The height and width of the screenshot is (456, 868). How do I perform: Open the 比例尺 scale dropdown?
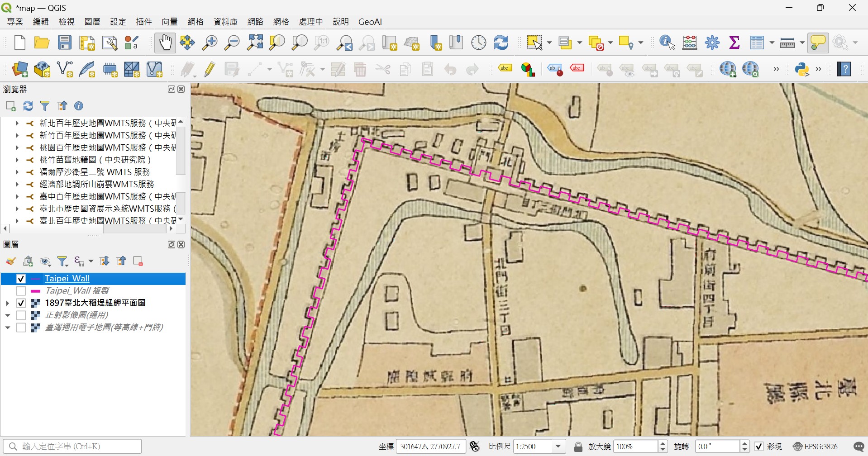pos(558,446)
